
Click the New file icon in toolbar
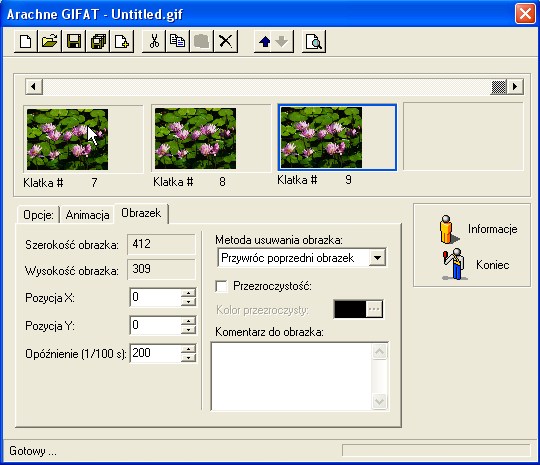tap(26, 42)
